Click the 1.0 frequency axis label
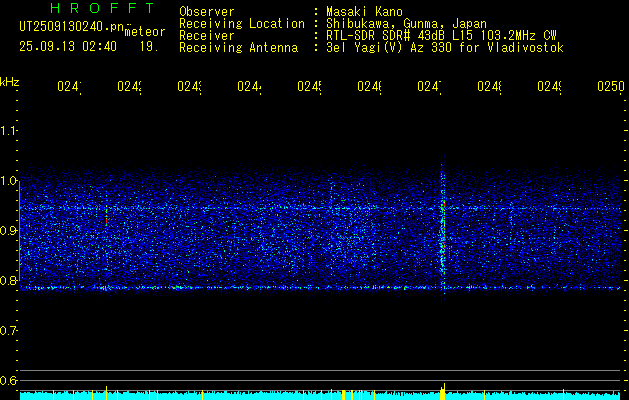This screenshot has width=629, height=400. click(x=8, y=181)
